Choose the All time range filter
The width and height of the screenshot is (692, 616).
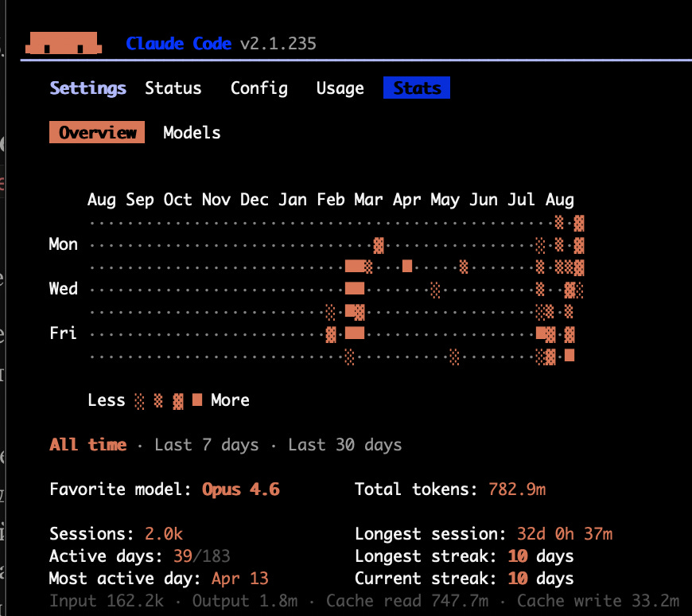point(87,444)
